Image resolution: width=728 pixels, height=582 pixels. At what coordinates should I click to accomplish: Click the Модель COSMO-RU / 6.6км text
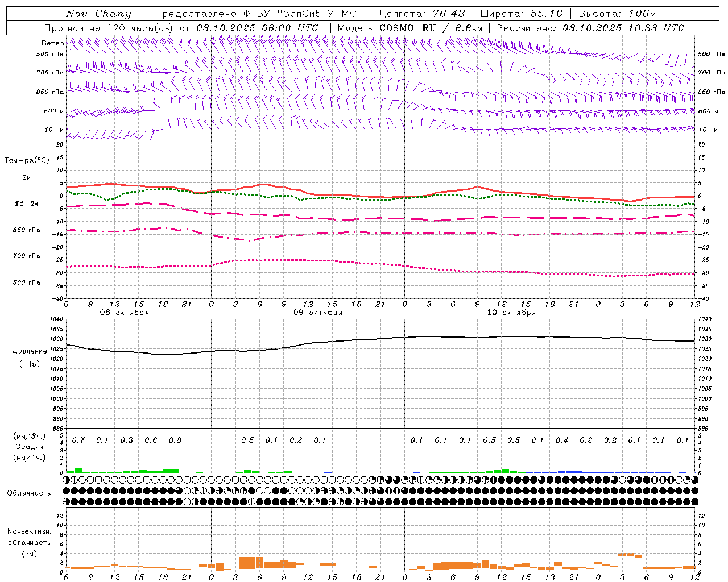click(x=410, y=28)
